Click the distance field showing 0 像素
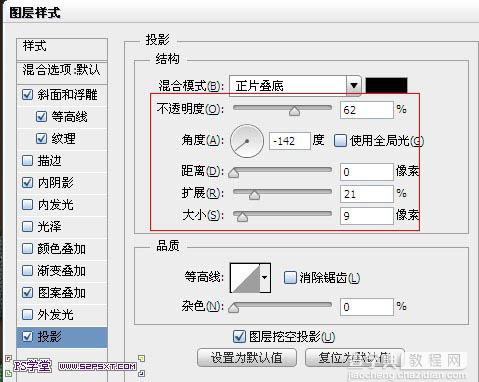 tap(367, 172)
